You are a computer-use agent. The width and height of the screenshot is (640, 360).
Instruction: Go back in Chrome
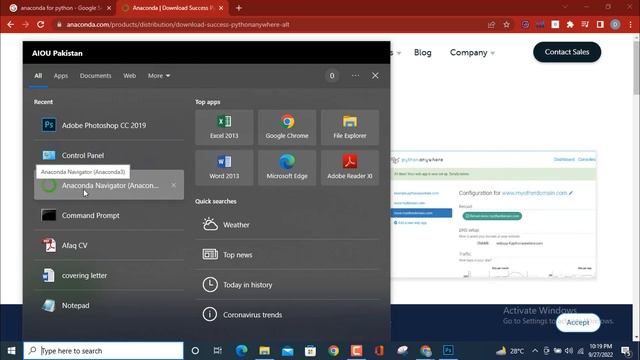point(11,24)
